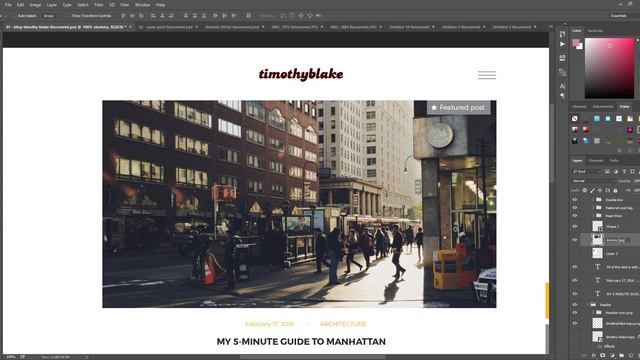
Task: Click Lock transparent pixels icon
Action: [585, 190]
